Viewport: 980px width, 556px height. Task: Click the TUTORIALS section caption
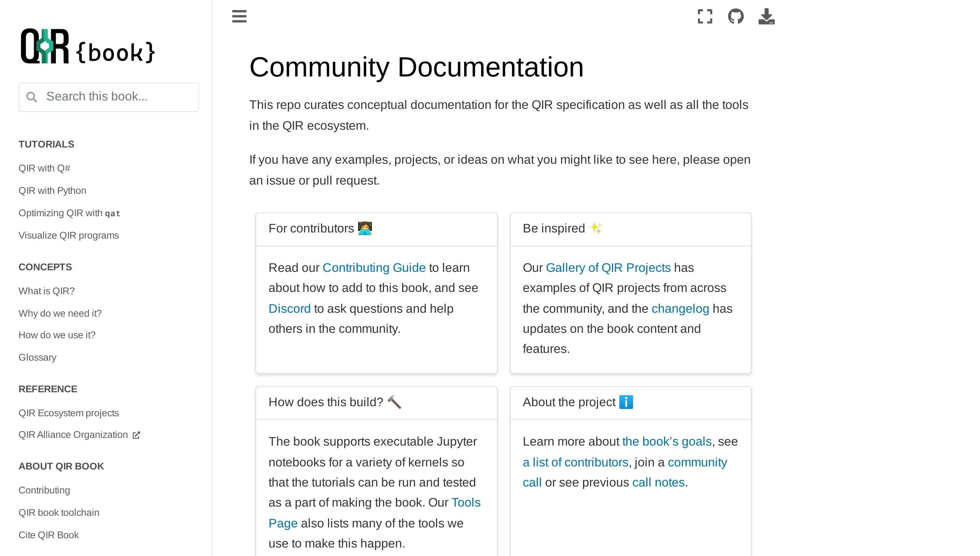[46, 144]
